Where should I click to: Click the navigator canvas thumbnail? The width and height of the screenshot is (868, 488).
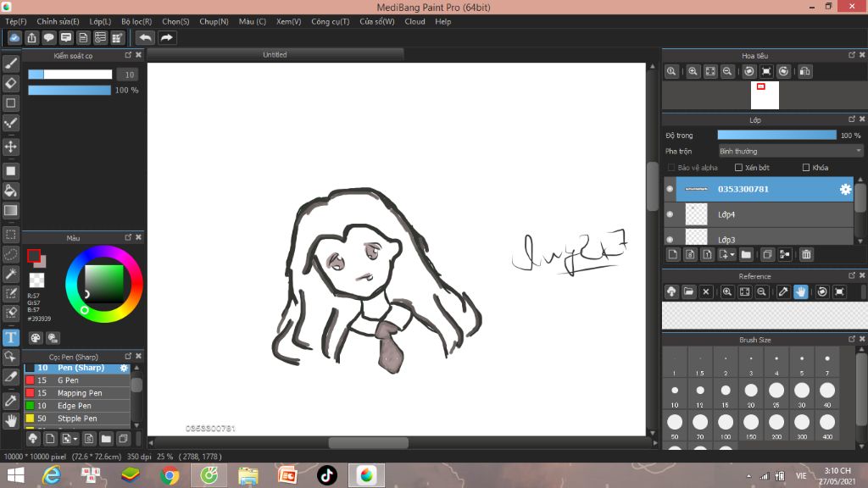pyautogui.click(x=765, y=95)
